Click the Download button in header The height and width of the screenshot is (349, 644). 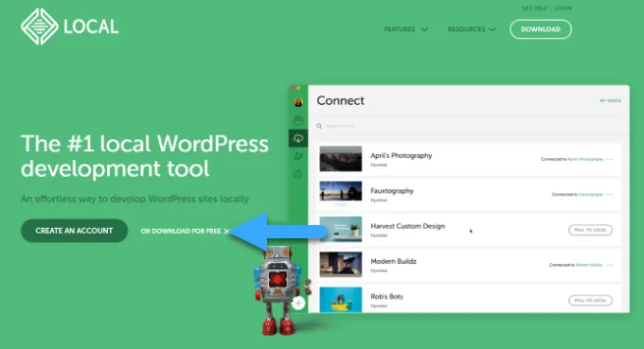click(541, 29)
